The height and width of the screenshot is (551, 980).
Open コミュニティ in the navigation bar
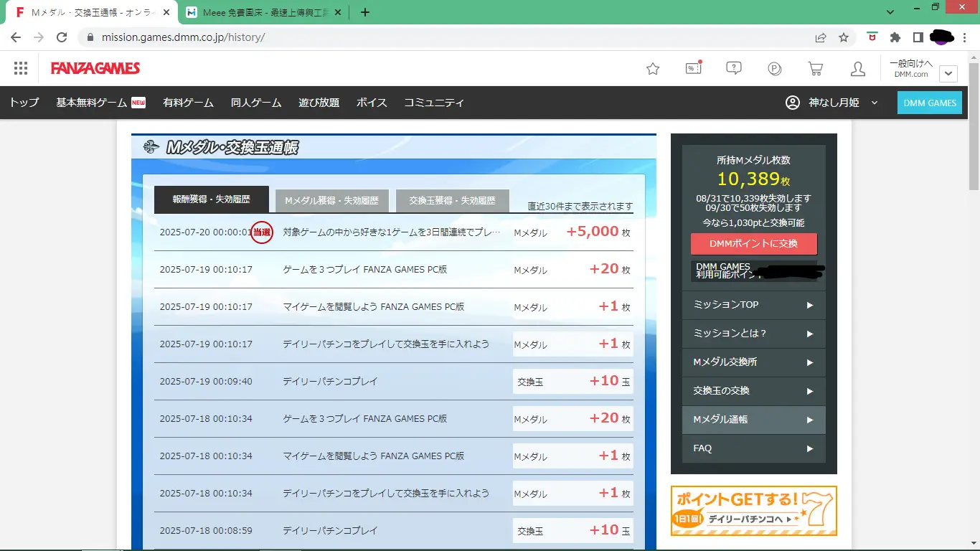pyautogui.click(x=434, y=103)
